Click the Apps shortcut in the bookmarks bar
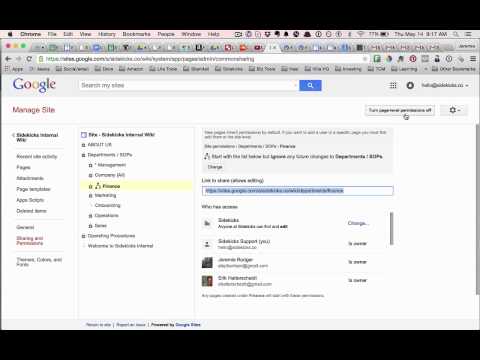Screen dimensions: 480x360 tap(14, 69)
